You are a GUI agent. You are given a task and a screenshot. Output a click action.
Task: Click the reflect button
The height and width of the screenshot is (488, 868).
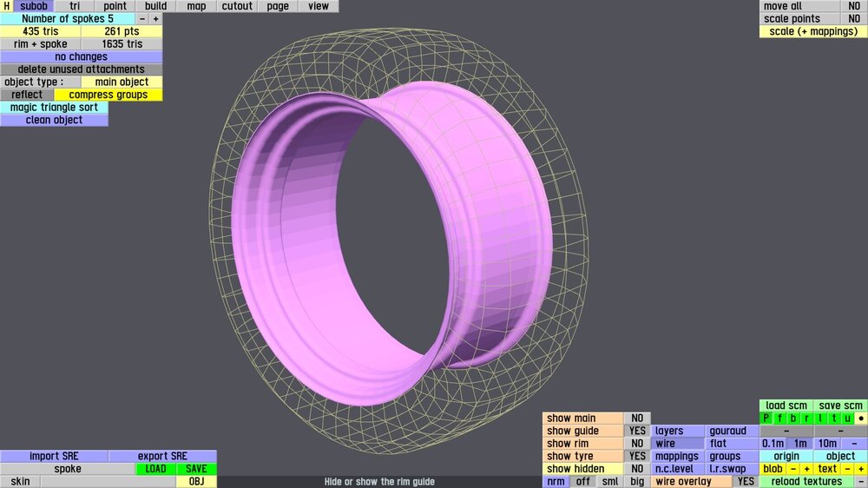tap(27, 95)
